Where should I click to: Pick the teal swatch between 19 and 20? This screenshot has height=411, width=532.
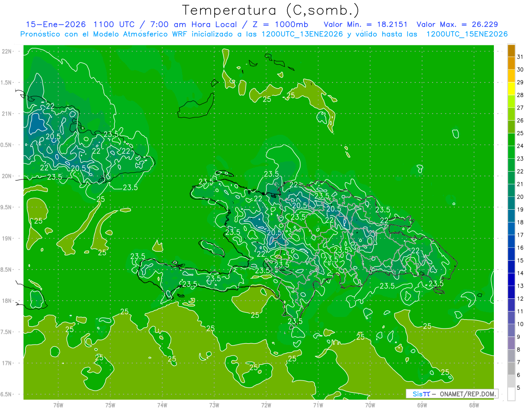tap(511, 203)
